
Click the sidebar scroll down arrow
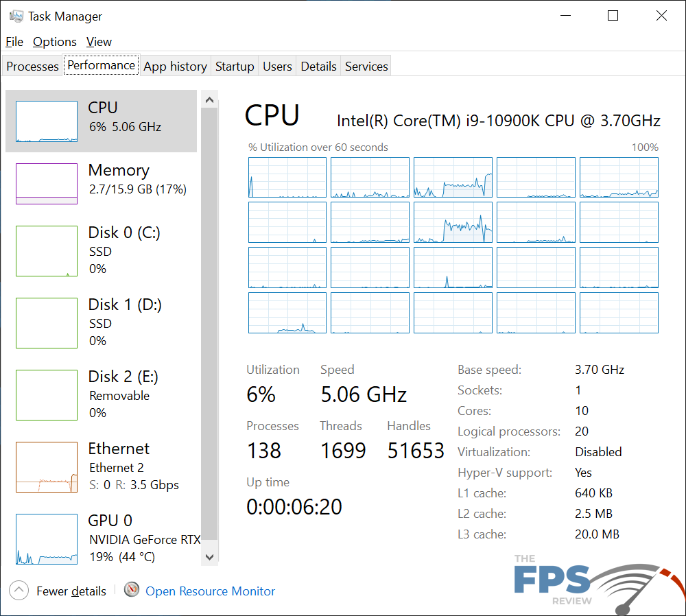click(209, 557)
